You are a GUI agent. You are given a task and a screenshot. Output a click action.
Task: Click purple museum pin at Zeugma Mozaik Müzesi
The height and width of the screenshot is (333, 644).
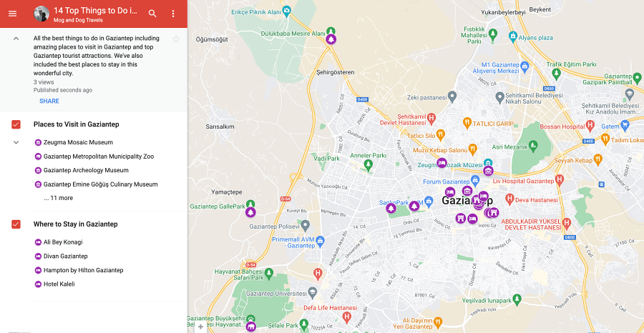488,171
